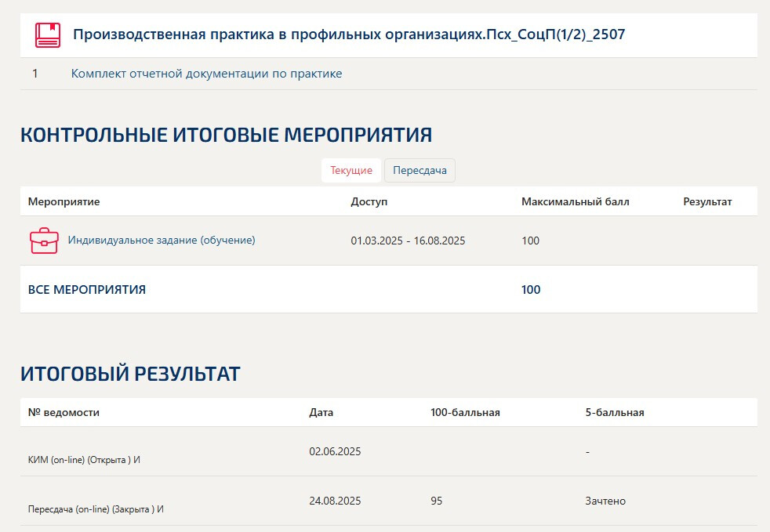Switch to the Текущие tab

point(350,170)
